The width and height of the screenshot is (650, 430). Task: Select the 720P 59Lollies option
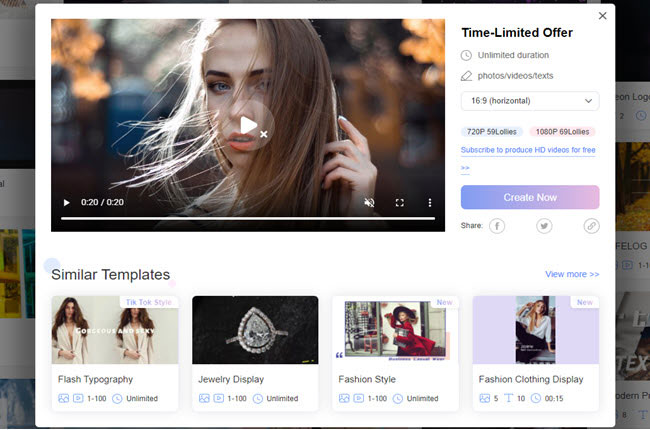(493, 132)
